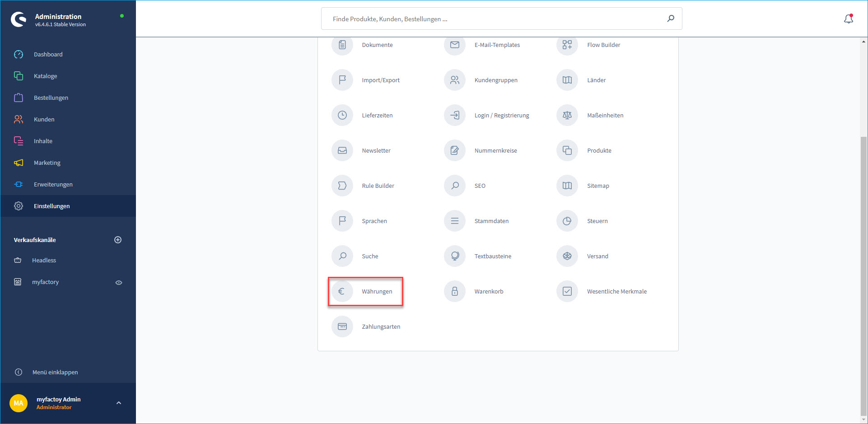Click the Versand shipping icon
Screen dimensions: 868x424
point(567,256)
